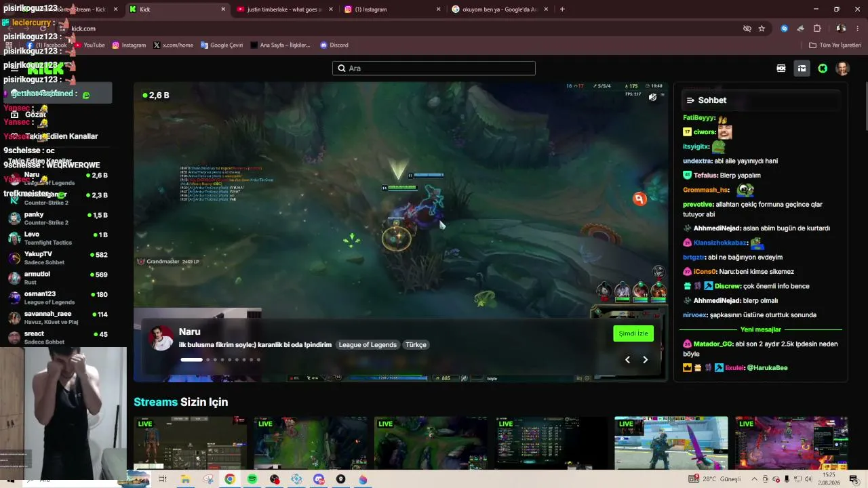The height and width of the screenshot is (488, 868).
Task: Click the weather widget showing 28°C Güneşli
Action: tap(715, 479)
